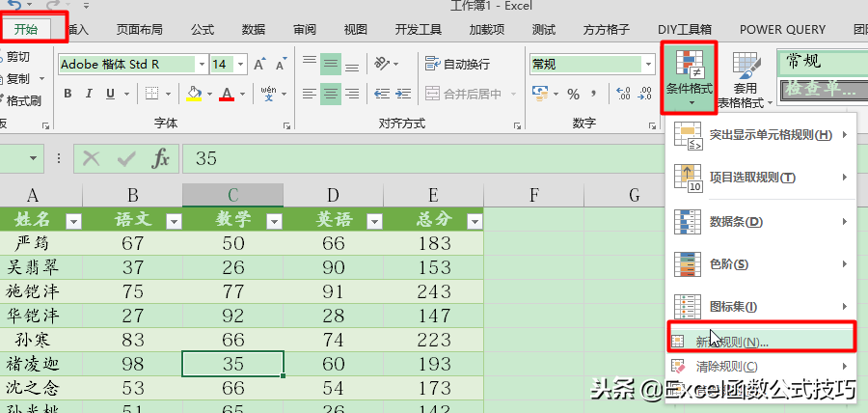Open 图标集 icon sets submenu
This screenshot has height=413, width=868.
point(761,306)
